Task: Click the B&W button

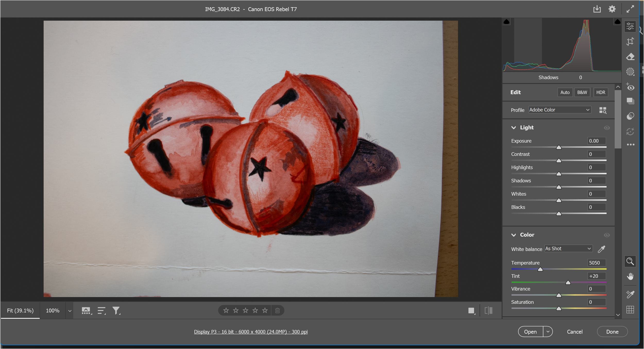Action: (x=582, y=92)
